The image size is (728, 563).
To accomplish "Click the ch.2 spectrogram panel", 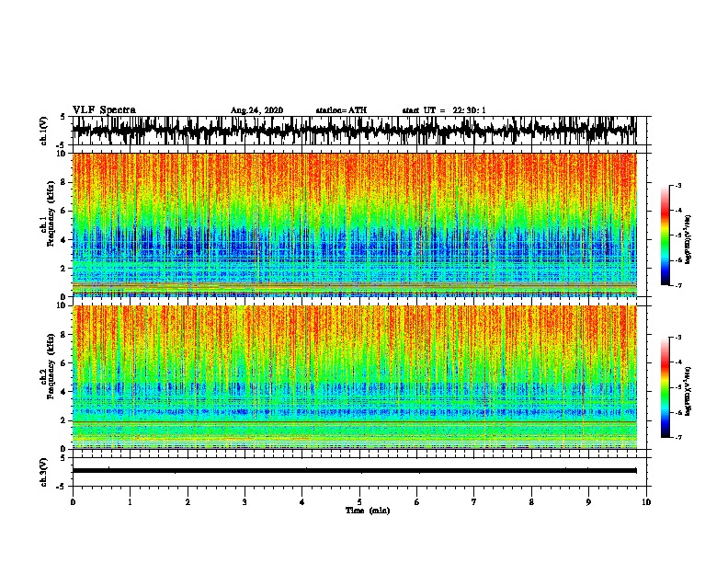I will [354, 377].
